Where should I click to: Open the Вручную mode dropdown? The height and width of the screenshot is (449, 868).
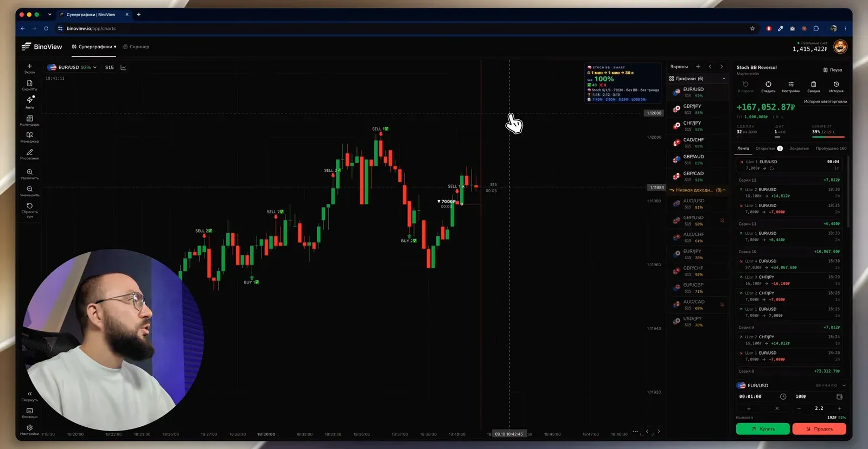pyautogui.click(x=831, y=386)
